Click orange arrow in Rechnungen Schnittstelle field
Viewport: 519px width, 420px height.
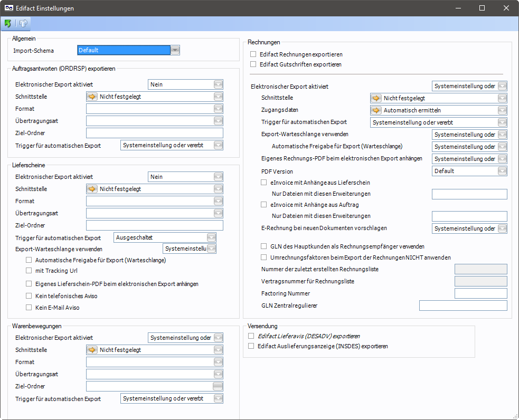click(376, 98)
